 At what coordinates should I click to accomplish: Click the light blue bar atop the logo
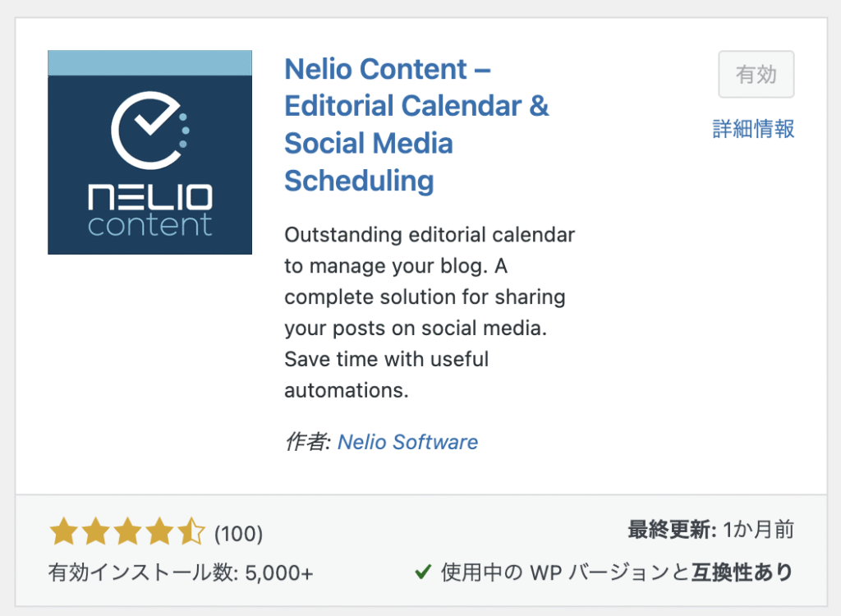(149, 62)
